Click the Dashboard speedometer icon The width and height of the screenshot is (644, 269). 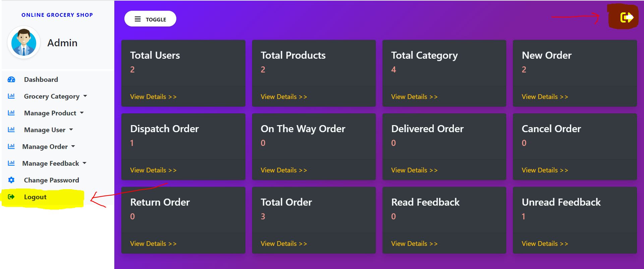pos(11,79)
